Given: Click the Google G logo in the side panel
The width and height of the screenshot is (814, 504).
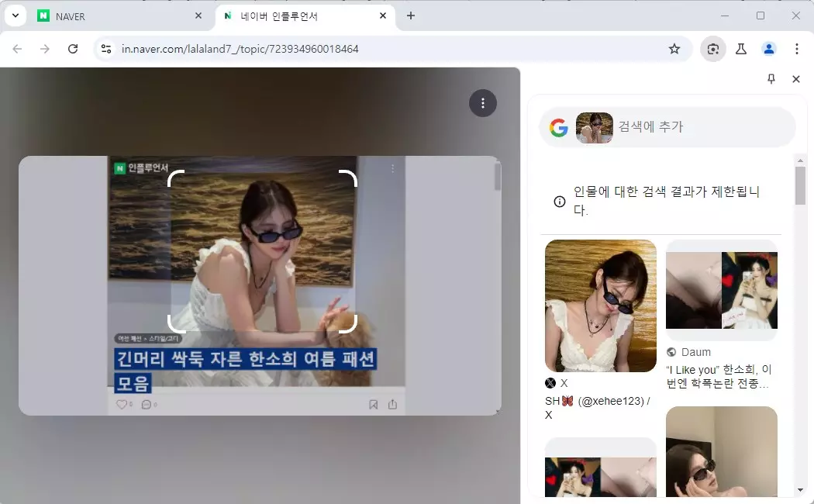Looking at the screenshot, I should click(558, 127).
